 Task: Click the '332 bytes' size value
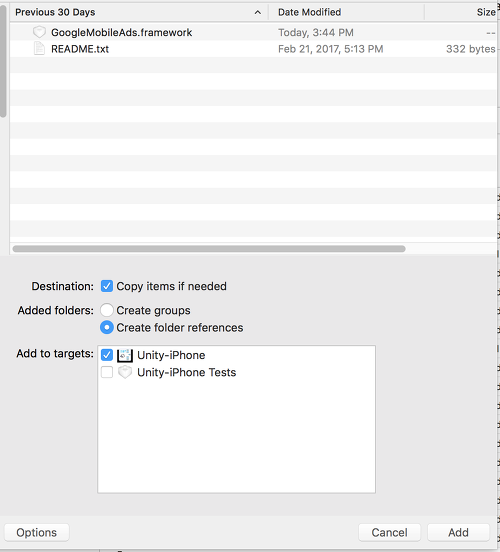[x=471, y=49]
